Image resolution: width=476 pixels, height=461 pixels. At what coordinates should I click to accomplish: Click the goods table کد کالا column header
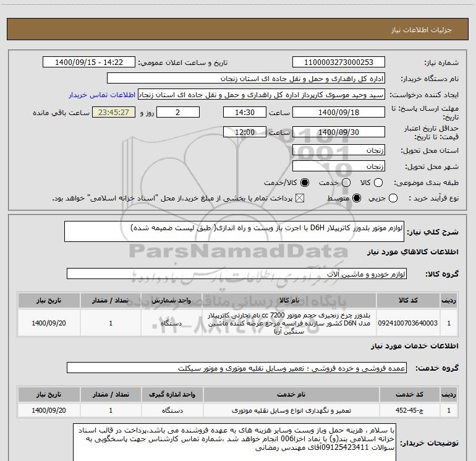tap(408, 300)
